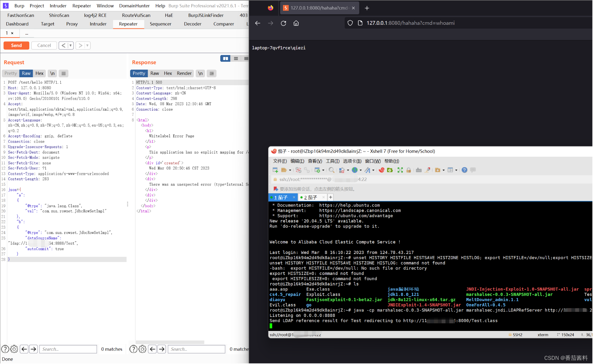
Task: Toggle Request \n non-printable characters
Action: [x=52, y=73]
